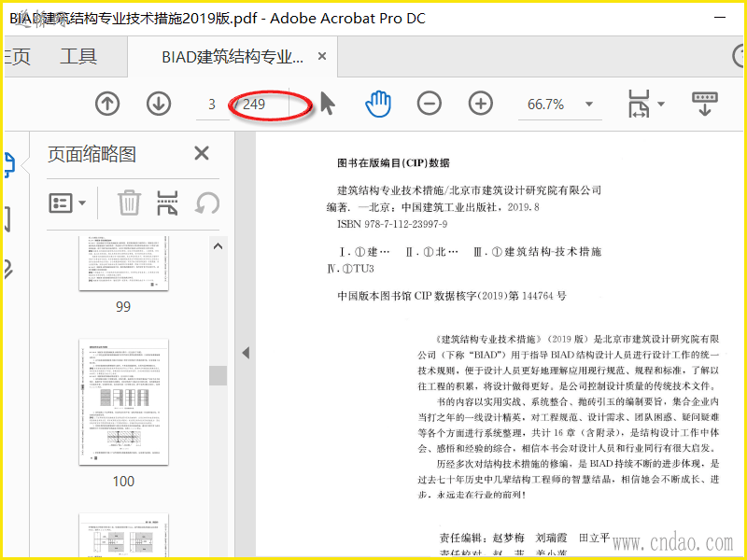
Task: Click the page label 100
Action: tap(123, 481)
